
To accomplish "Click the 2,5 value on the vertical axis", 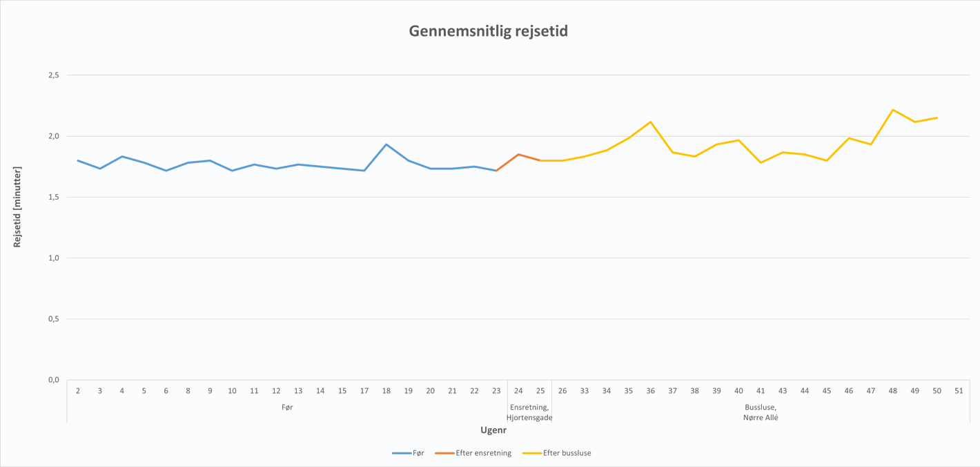I will [54, 75].
